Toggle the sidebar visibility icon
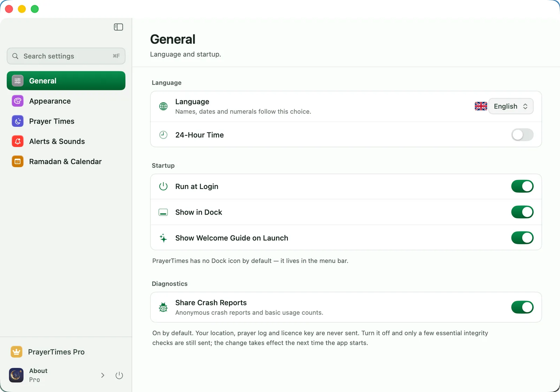560x392 pixels. click(x=118, y=27)
